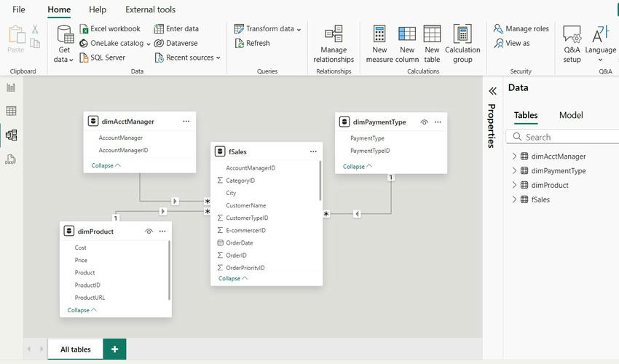Viewport: 619px width, 364px height.
Task: Select the dimProduct relationship direction arrow
Action: click(x=162, y=211)
